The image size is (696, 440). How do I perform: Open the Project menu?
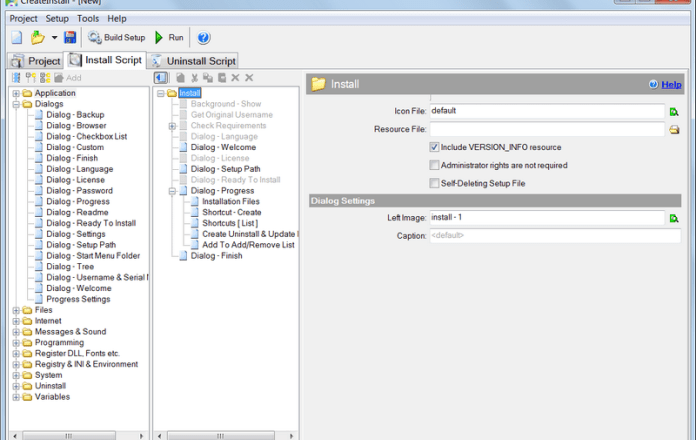coord(24,19)
